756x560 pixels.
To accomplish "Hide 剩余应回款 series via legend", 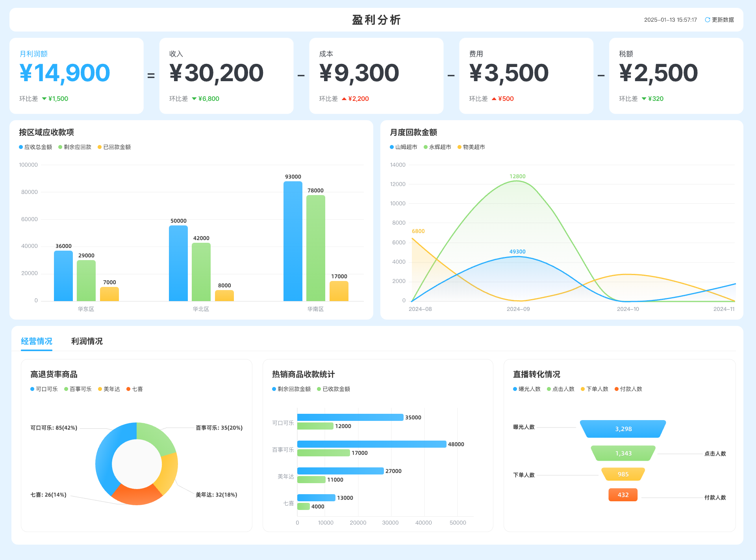I will click(x=75, y=147).
